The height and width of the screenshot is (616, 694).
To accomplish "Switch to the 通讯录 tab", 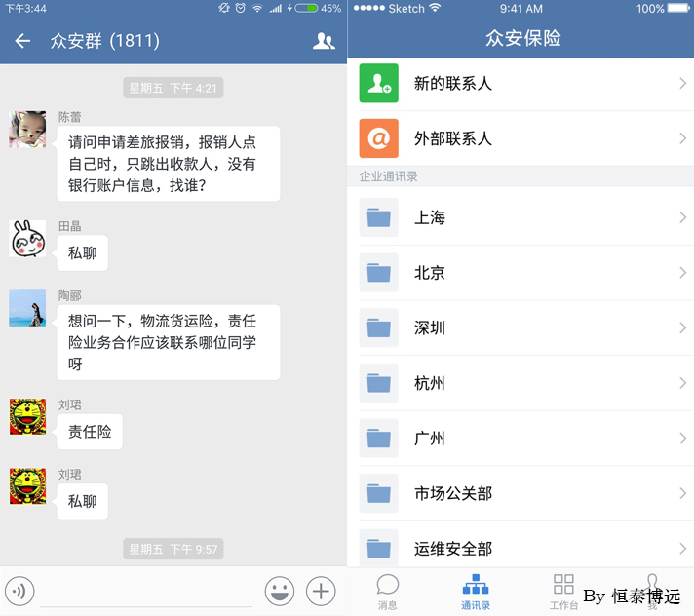I will tap(476, 592).
